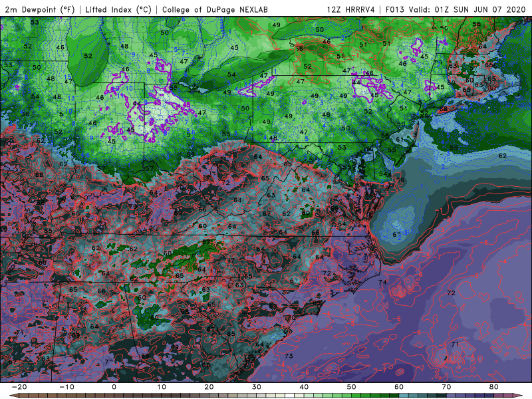Click the '61' dewpoint value in New Jersey
Screen dimensions: 532x399
tap(400, 139)
